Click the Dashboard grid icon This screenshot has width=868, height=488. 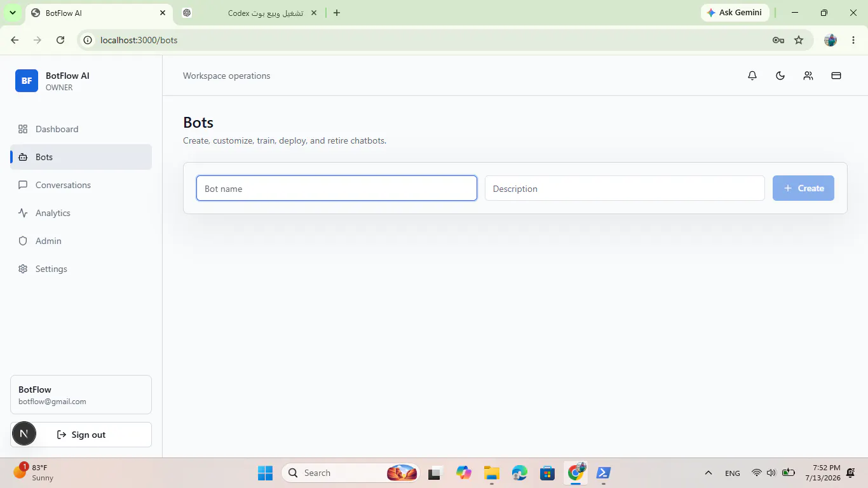(23, 129)
